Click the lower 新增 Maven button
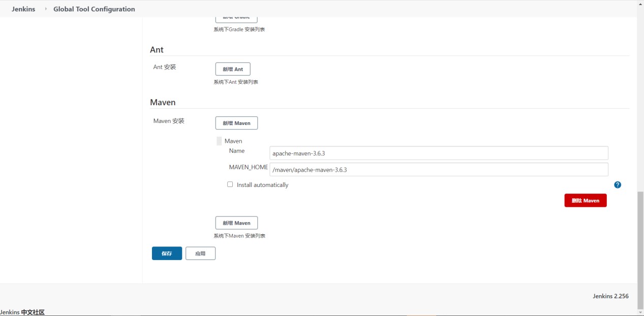Viewport: 644px width, 316px height. click(236, 223)
